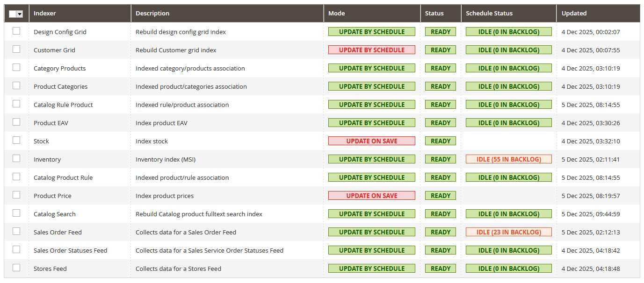Screen dimensions: 644x283
Task: Click the Idle (55 in backlog) status badge
Action: (x=508, y=159)
